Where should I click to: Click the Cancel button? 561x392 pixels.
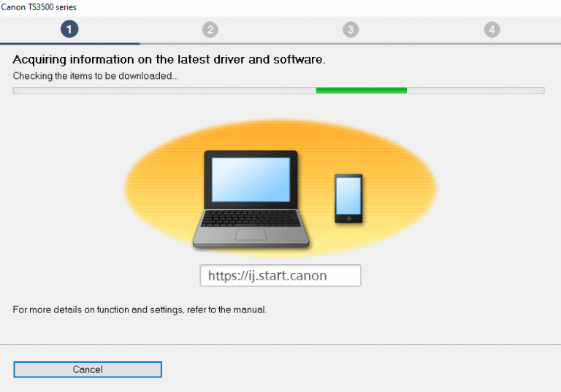coord(88,369)
